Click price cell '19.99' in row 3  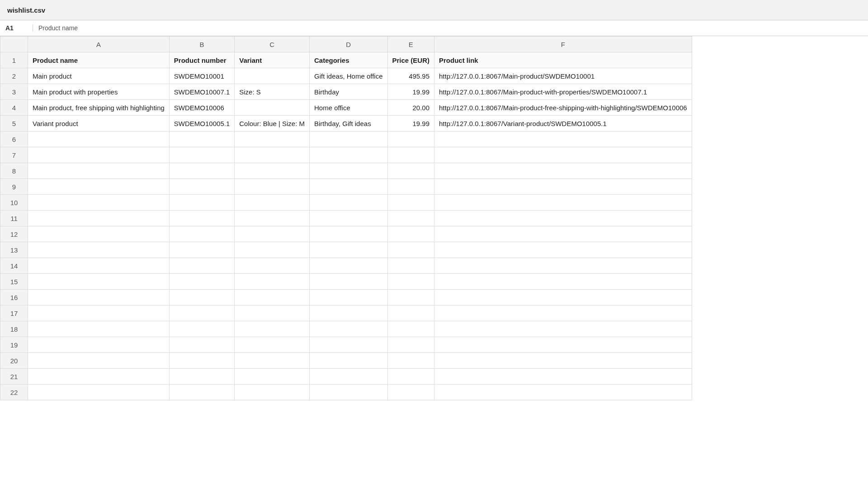click(410, 92)
